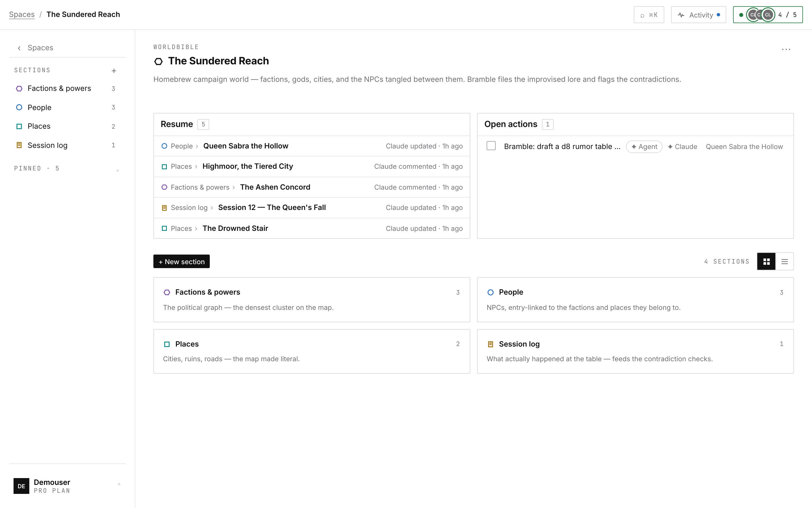This screenshot has height=508, width=812.
Task: Click the document icon on Session log card
Action: [490, 344]
